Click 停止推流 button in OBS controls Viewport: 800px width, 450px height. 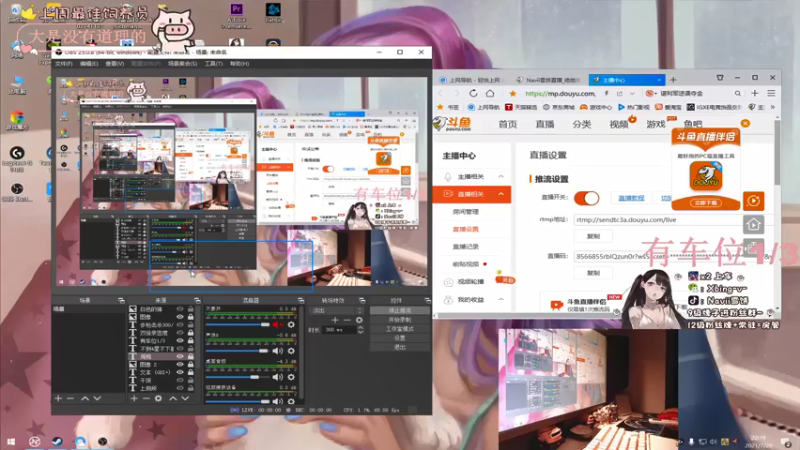click(399, 310)
